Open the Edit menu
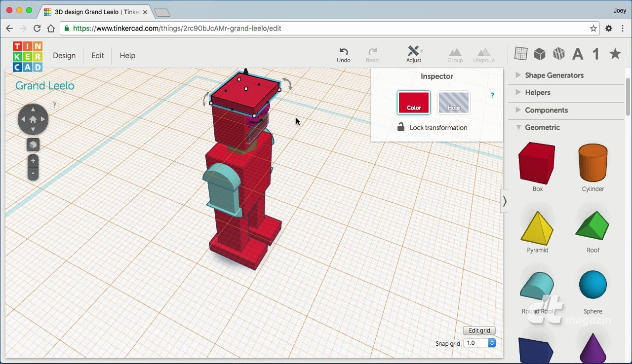Viewport: 632px width, 364px height. click(x=98, y=56)
